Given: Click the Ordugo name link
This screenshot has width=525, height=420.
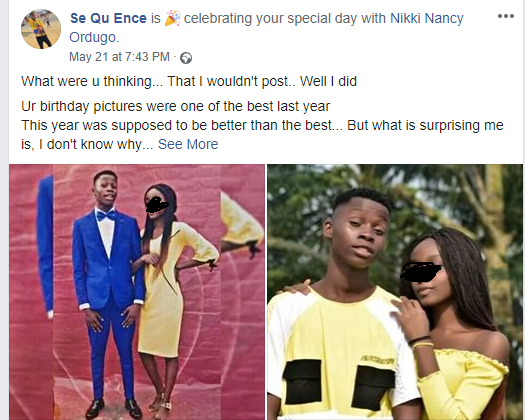Looking at the screenshot, I should click(92, 37).
